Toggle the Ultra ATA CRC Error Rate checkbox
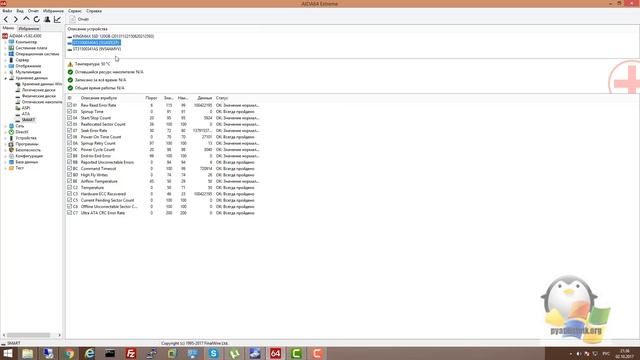 (69, 213)
